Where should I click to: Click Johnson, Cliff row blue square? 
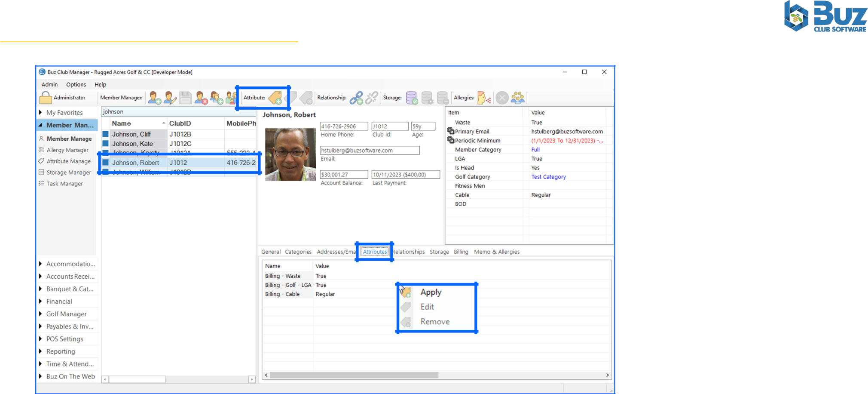point(106,134)
